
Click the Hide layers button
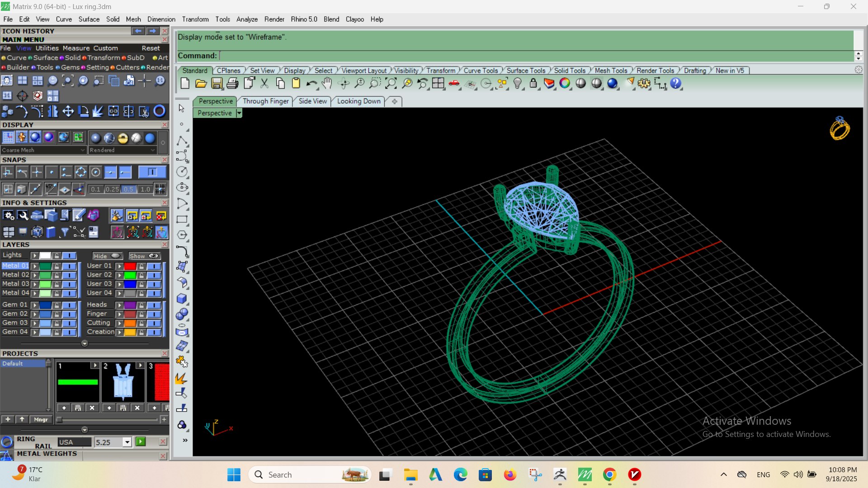point(107,256)
